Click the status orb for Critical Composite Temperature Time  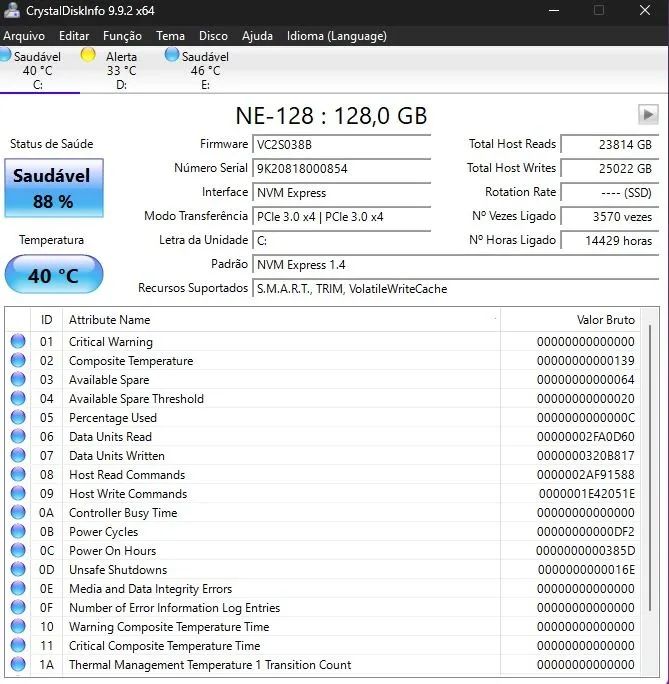pos(18,645)
